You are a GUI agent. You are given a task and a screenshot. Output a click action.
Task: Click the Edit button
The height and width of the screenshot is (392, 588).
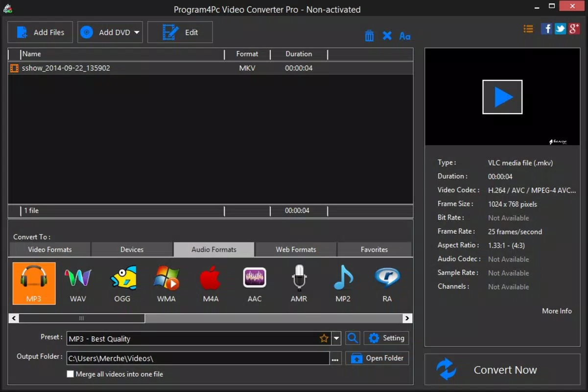point(180,32)
